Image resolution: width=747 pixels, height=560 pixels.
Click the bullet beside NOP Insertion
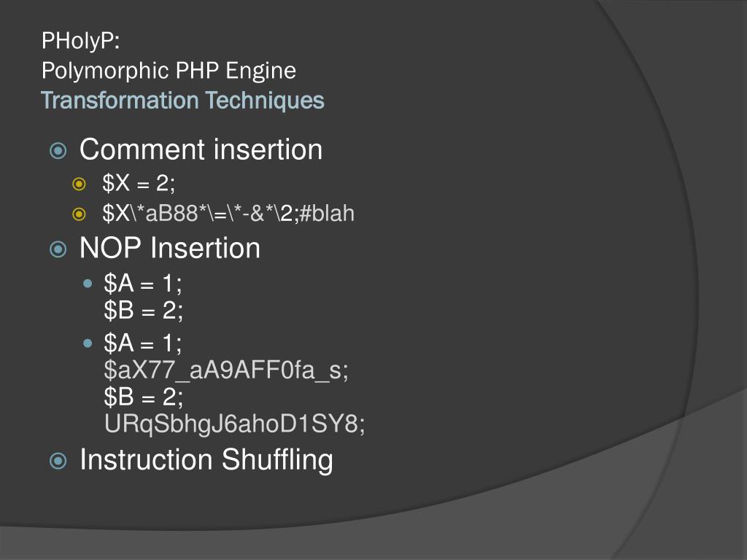click(x=58, y=249)
